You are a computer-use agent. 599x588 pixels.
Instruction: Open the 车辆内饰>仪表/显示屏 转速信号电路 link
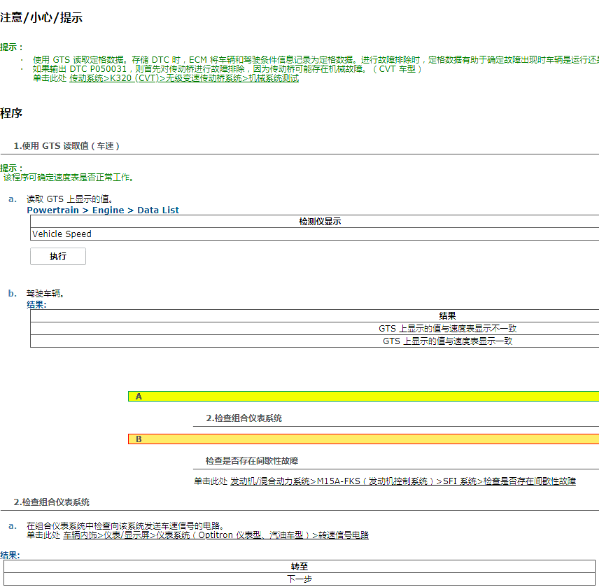pyautogui.click(x=216, y=535)
